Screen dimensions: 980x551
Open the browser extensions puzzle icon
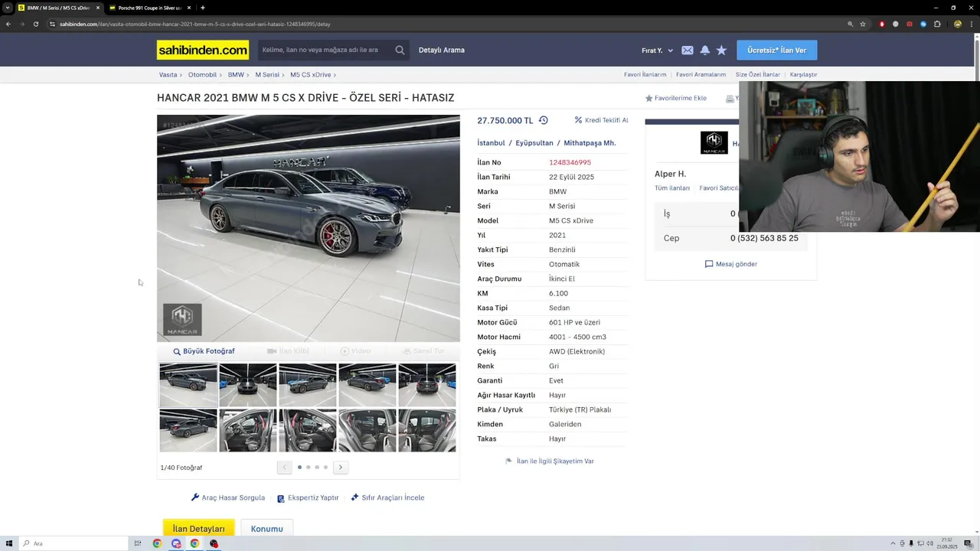pyautogui.click(x=937, y=24)
